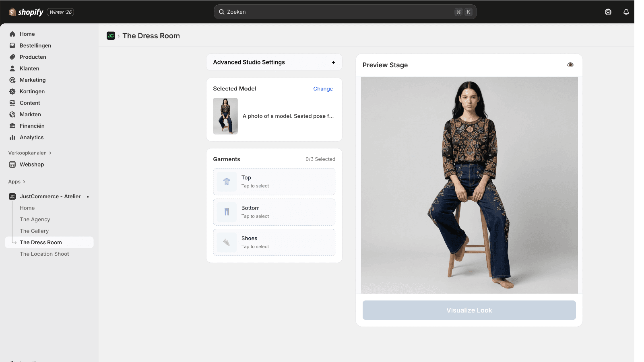Toggle the Preview Stage eye icon

point(570,64)
